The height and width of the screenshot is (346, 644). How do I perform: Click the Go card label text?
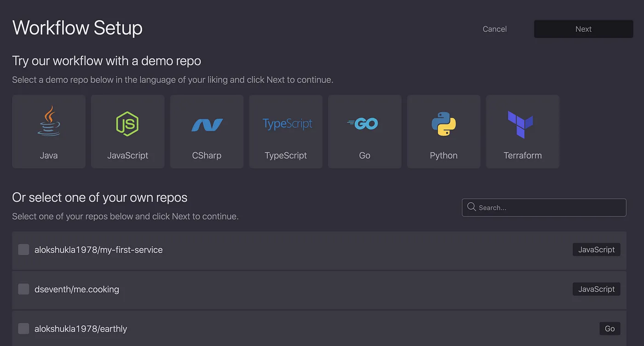[365, 156]
